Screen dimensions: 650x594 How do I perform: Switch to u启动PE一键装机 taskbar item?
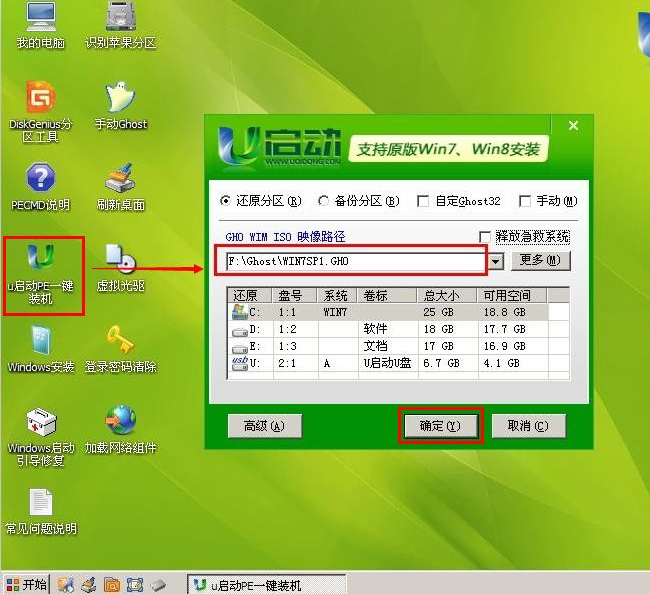[266, 585]
